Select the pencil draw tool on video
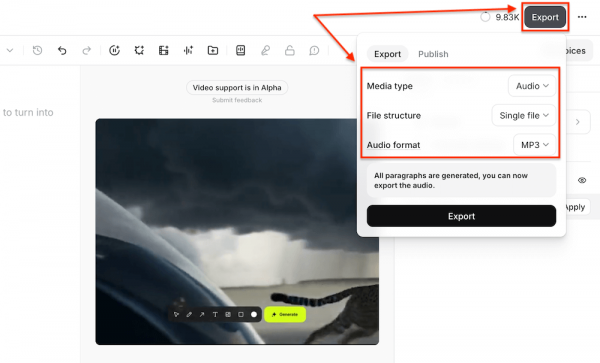This screenshot has width=600, height=363. coord(189,314)
